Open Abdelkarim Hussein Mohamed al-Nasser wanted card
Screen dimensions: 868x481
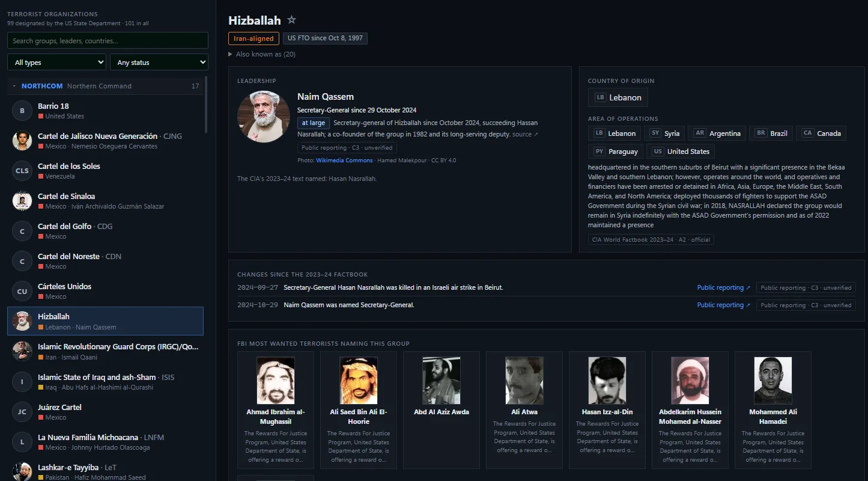[x=690, y=410]
